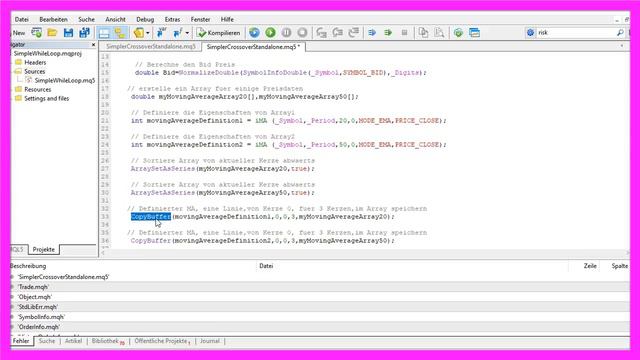
Task: Open the Bearbeiten menu
Action: [x=53, y=19]
